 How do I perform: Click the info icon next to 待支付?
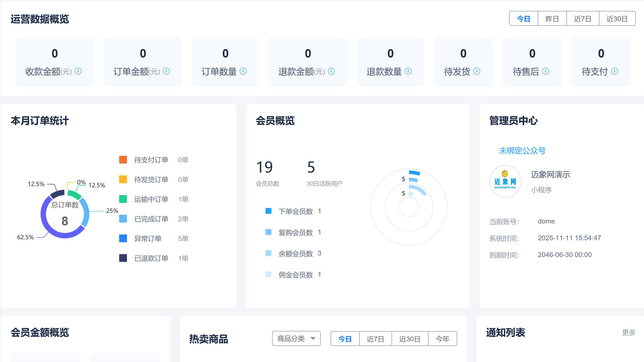click(x=615, y=71)
